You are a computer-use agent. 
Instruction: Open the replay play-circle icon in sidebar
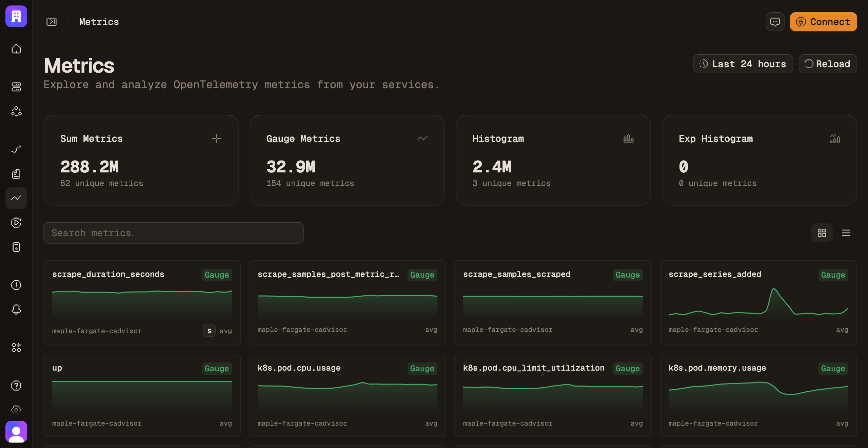pyautogui.click(x=16, y=223)
